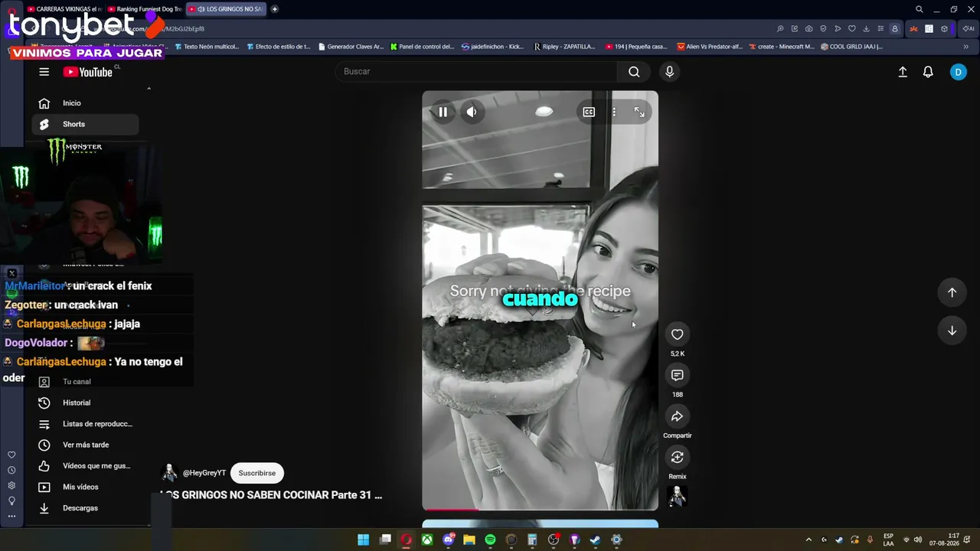Expand the Short to fullscreen
The width and height of the screenshot is (980, 551).
click(x=639, y=112)
